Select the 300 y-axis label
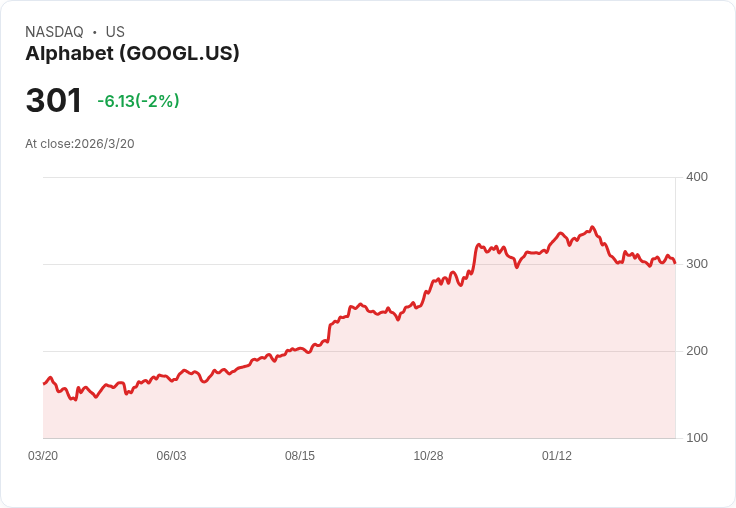The height and width of the screenshot is (508, 736). (696, 264)
